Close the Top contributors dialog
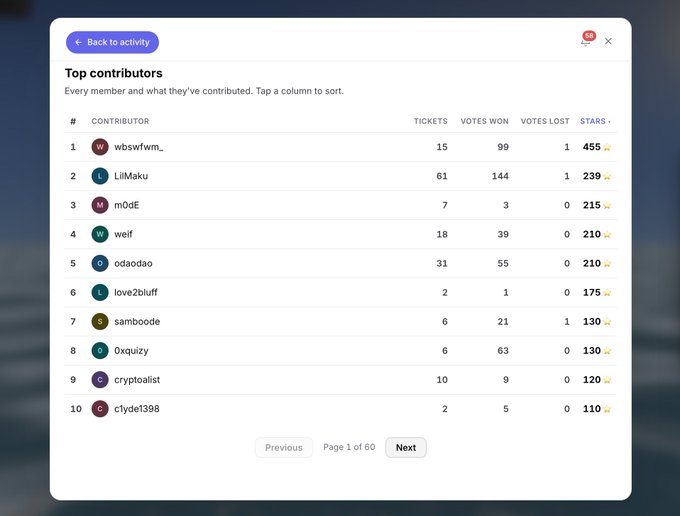 click(x=608, y=41)
